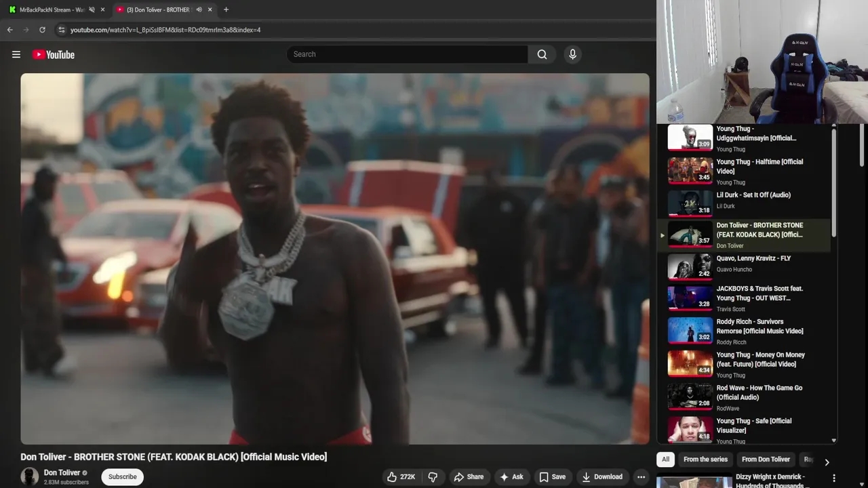Select the Don Toliver - BROTHER tab
Viewport: 868px width, 488px height.
click(x=158, y=9)
